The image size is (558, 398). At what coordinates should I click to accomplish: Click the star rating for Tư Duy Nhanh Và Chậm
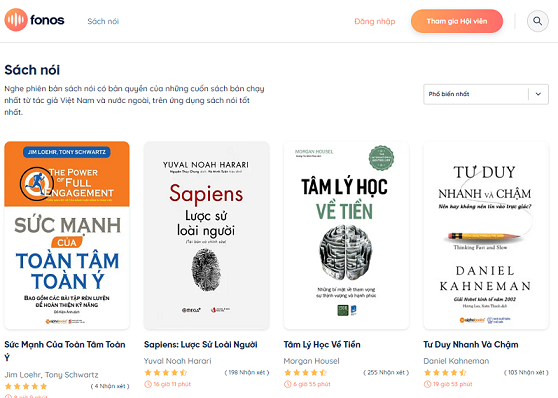[x=445, y=373]
